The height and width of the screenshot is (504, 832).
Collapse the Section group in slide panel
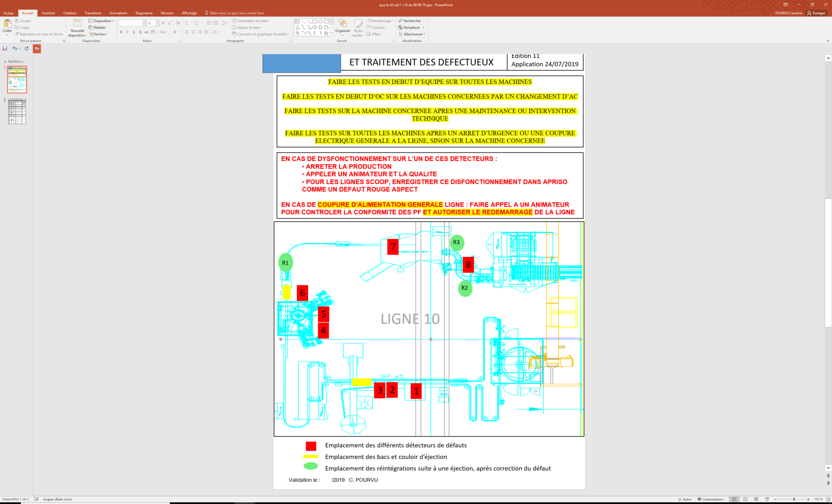pos(5,61)
